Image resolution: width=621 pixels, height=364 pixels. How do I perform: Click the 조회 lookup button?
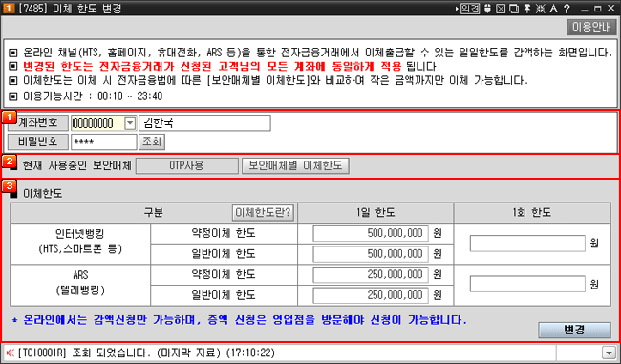click(152, 141)
